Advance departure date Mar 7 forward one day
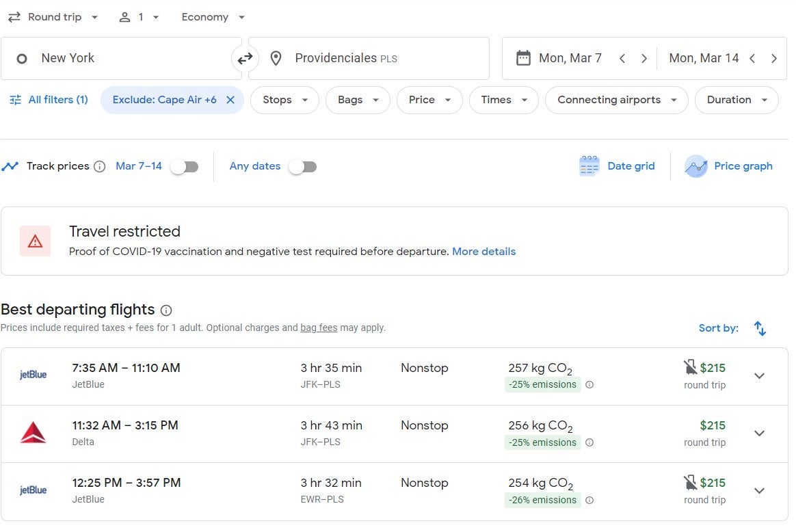The width and height of the screenshot is (796, 532). click(x=644, y=59)
